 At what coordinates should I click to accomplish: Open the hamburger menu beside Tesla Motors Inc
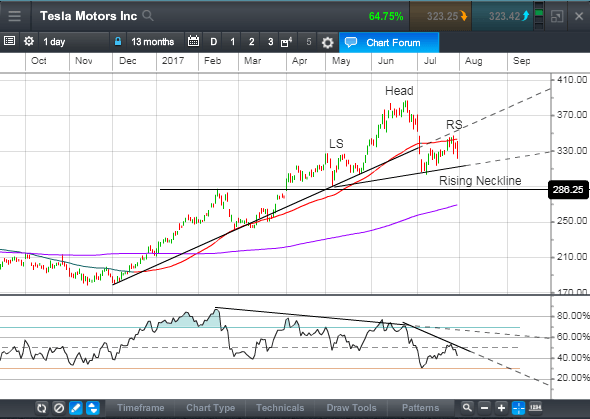pos(14,16)
